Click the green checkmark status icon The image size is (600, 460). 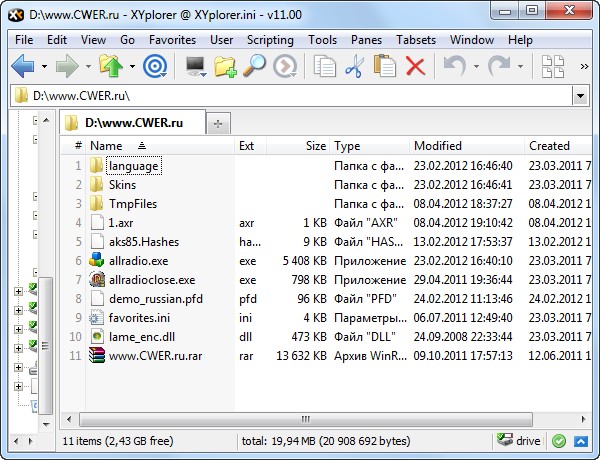[558, 440]
